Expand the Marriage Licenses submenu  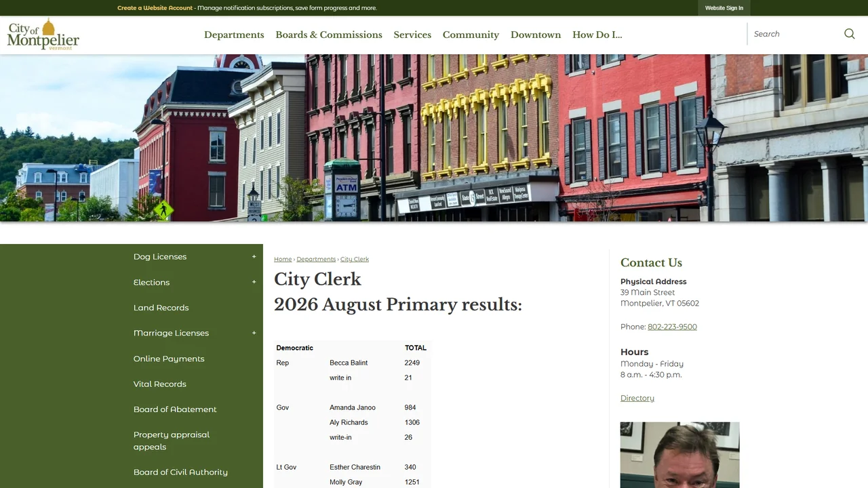254,333
